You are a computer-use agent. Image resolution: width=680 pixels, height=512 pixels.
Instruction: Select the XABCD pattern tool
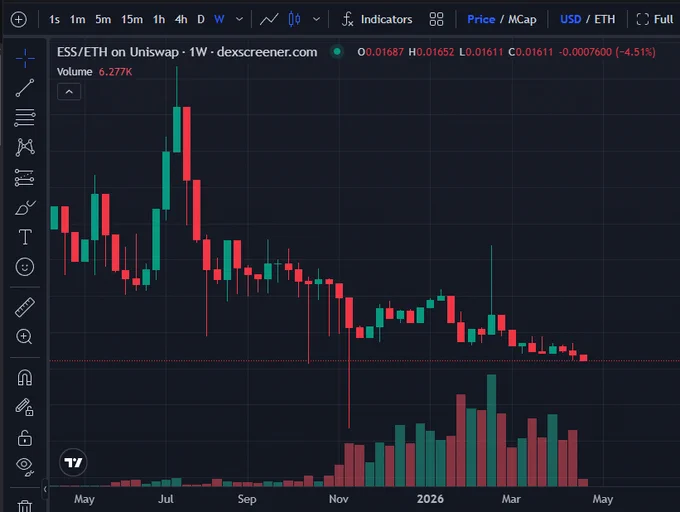[25, 147]
